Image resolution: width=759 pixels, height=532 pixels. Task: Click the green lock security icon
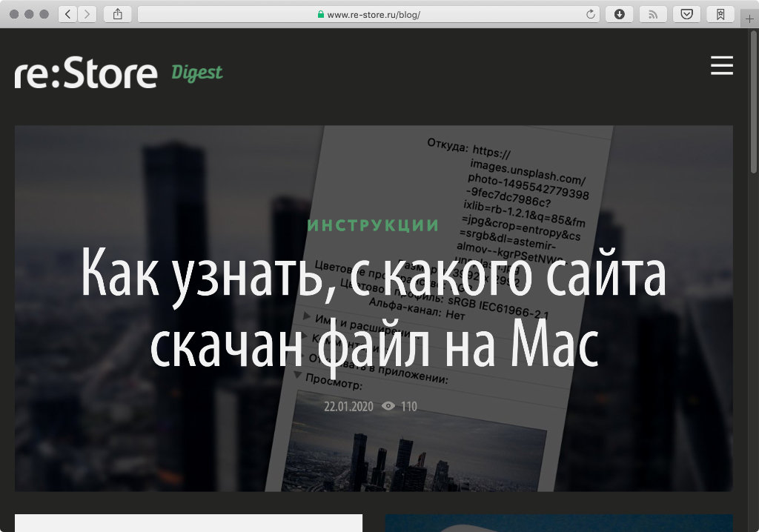point(320,14)
